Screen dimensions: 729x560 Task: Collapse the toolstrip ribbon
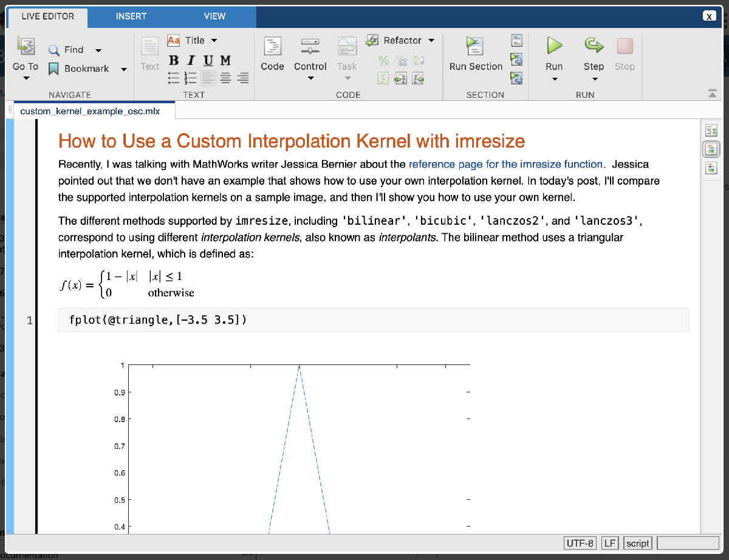[712, 93]
